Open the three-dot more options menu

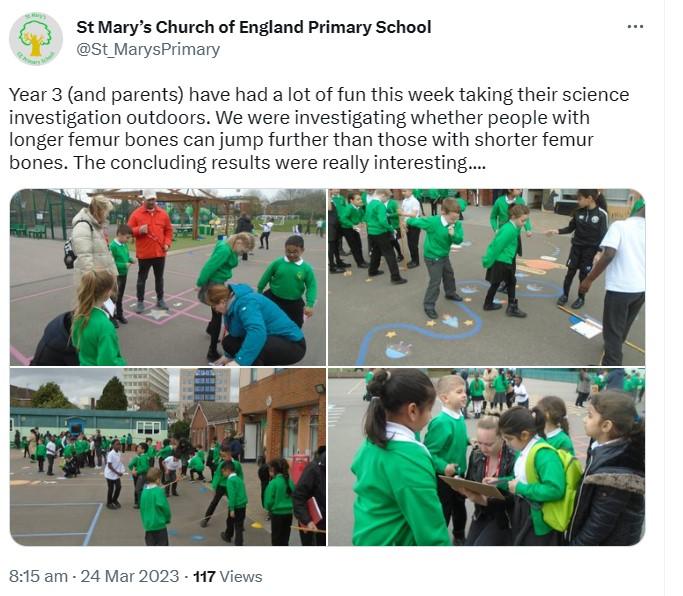click(x=635, y=27)
